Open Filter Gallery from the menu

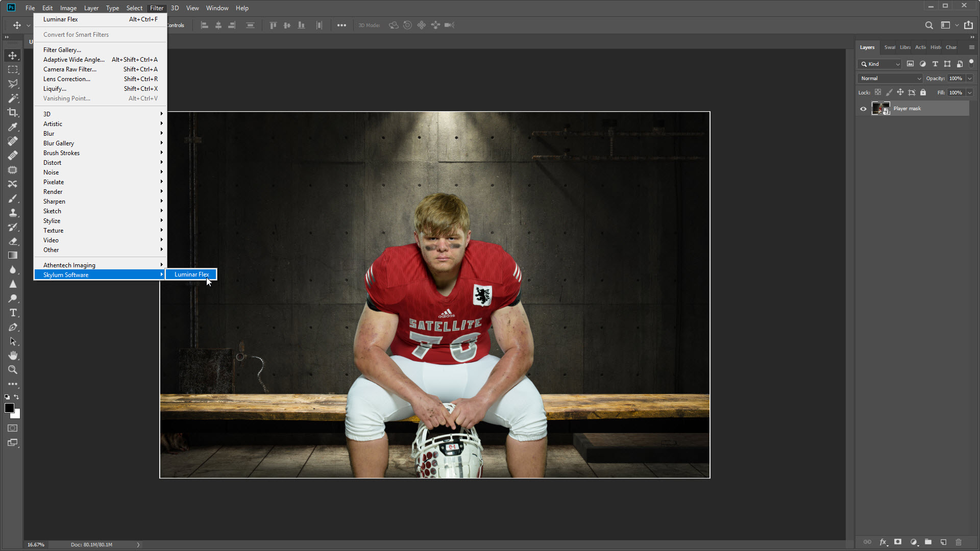coord(62,50)
